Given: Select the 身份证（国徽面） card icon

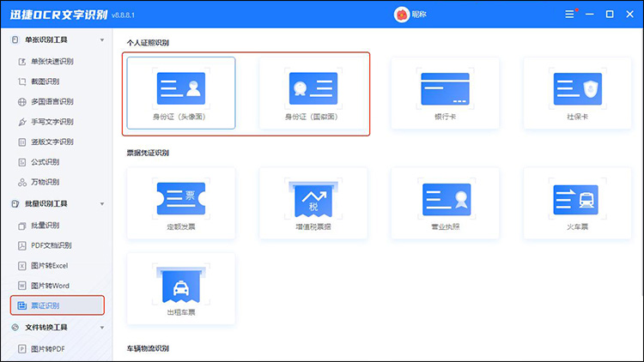Looking at the screenshot, I should pyautogui.click(x=313, y=93).
